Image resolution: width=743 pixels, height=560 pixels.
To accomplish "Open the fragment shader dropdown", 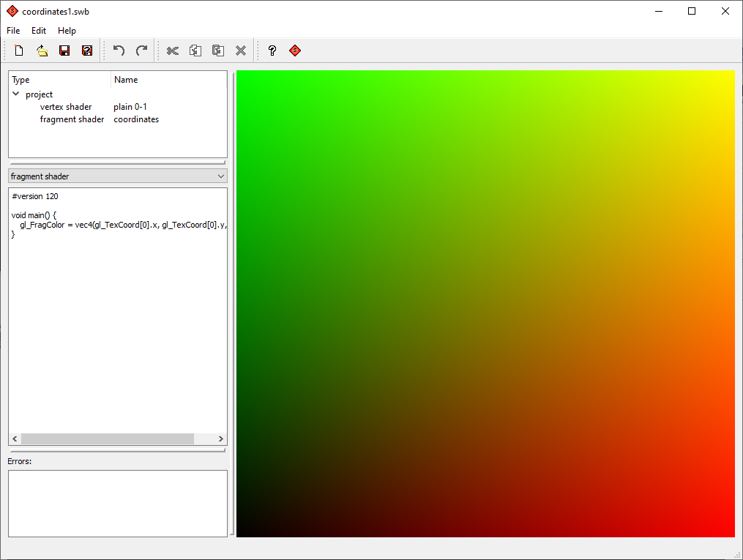I will [118, 176].
